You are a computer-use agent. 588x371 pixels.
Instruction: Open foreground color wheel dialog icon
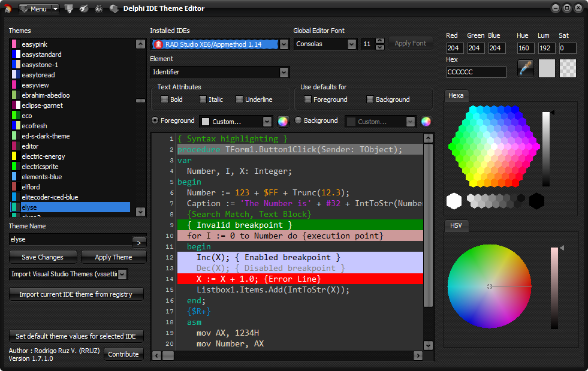[x=283, y=122]
